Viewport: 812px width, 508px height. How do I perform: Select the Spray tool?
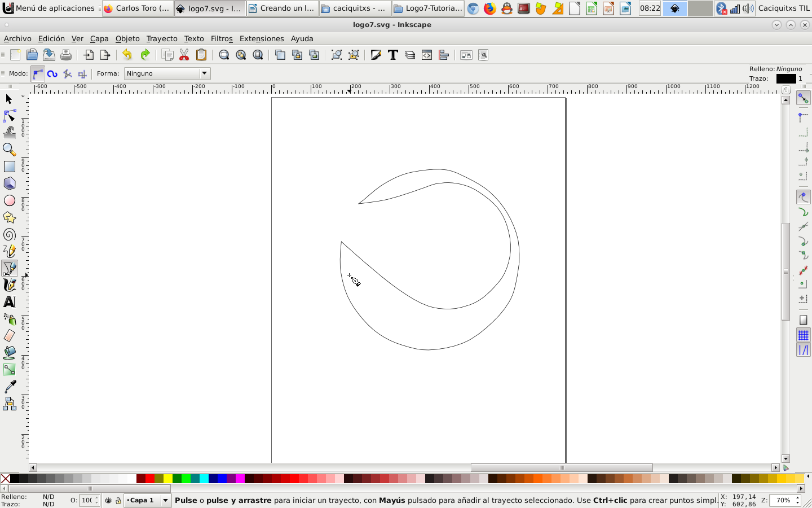point(9,319)
